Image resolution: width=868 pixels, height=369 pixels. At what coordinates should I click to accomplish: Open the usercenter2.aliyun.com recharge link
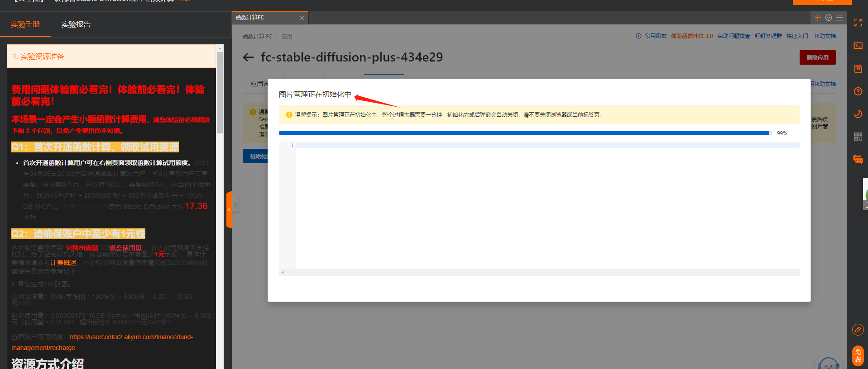[102, 342]
